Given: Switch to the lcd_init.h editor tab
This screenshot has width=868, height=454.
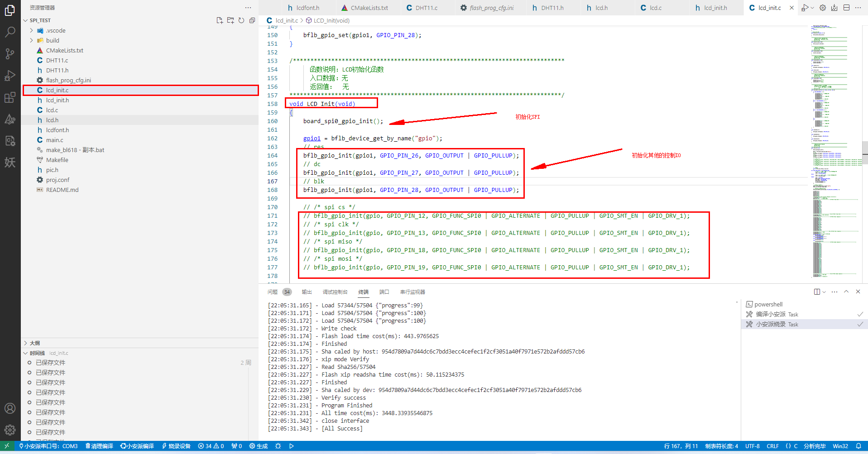Looking at the screenshot, I should pyautogui.click(x=715, y=8).
